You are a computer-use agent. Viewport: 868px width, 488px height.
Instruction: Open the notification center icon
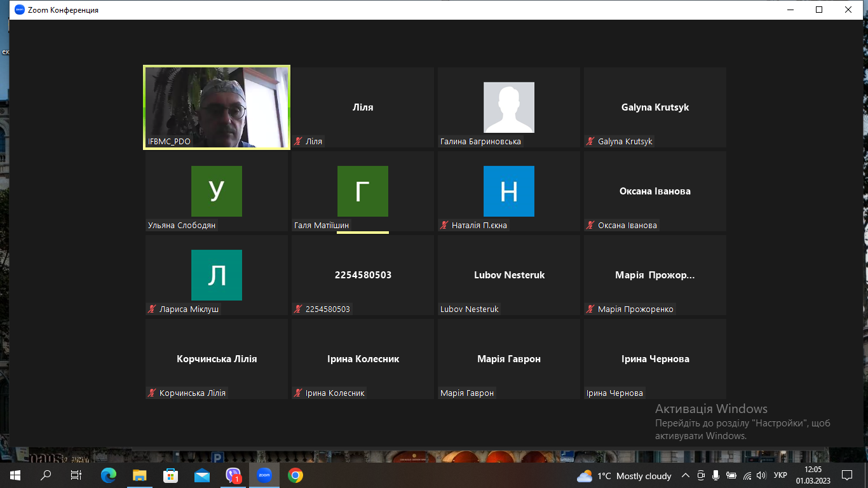click(846, 475)
